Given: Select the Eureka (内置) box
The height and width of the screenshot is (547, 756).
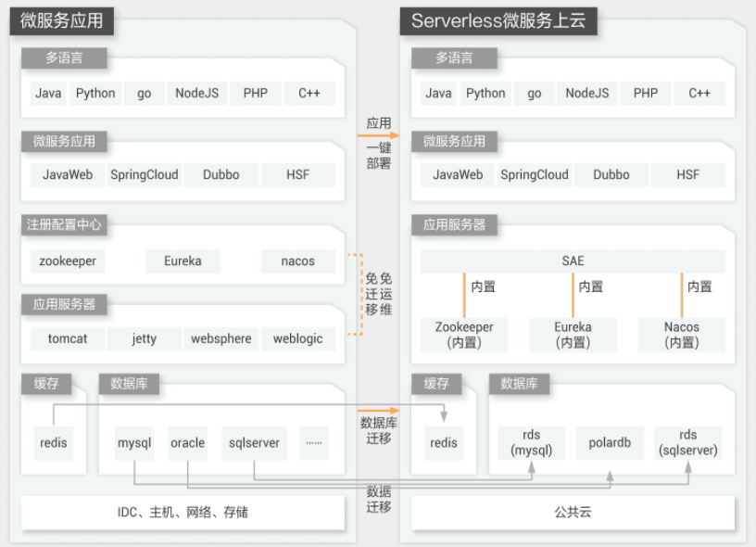Looking at the screenshot, I should (573, 335).
